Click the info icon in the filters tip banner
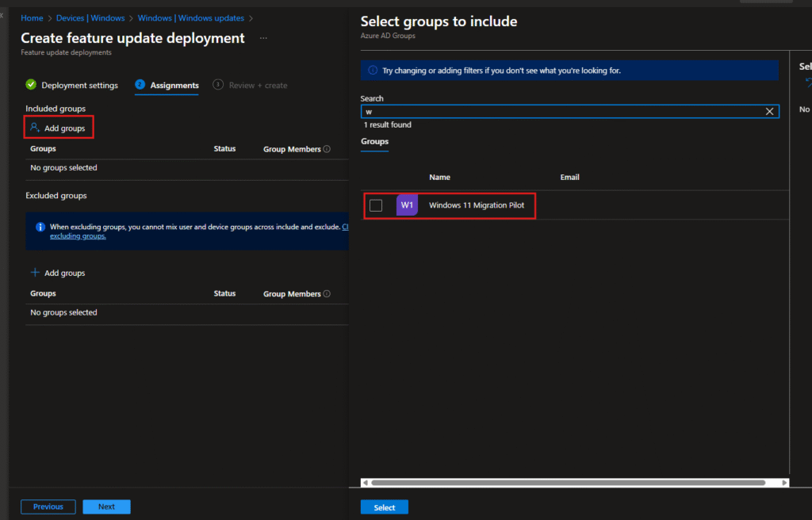The height and width of the screenshot is (520, 812). tap(373, 71)
